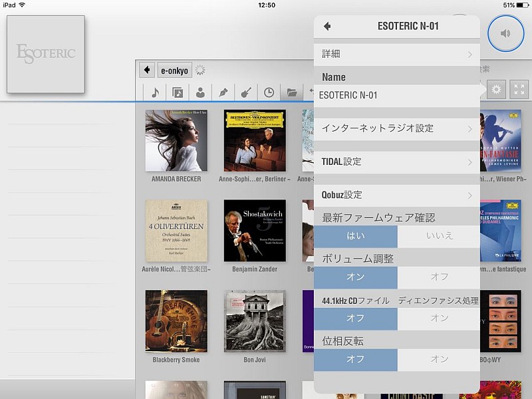
Task: Open the Symphonie fantastique Dudamel album cover
Action: click(501, 230)
